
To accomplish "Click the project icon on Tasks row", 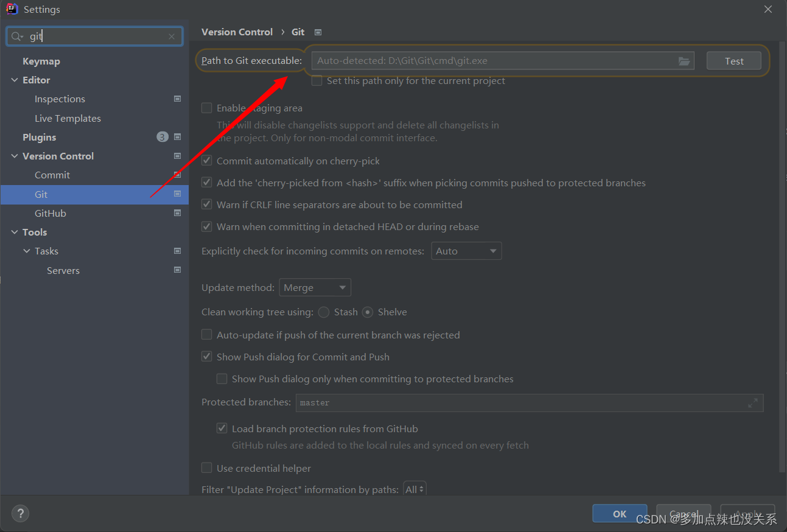I will (177, 251).
